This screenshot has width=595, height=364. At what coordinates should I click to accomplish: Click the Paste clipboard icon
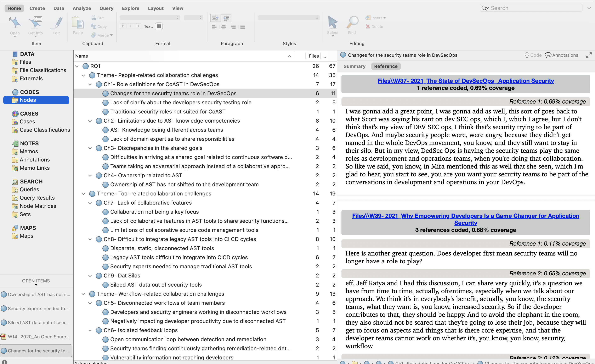pyautogui.click(x=78, y=22)
